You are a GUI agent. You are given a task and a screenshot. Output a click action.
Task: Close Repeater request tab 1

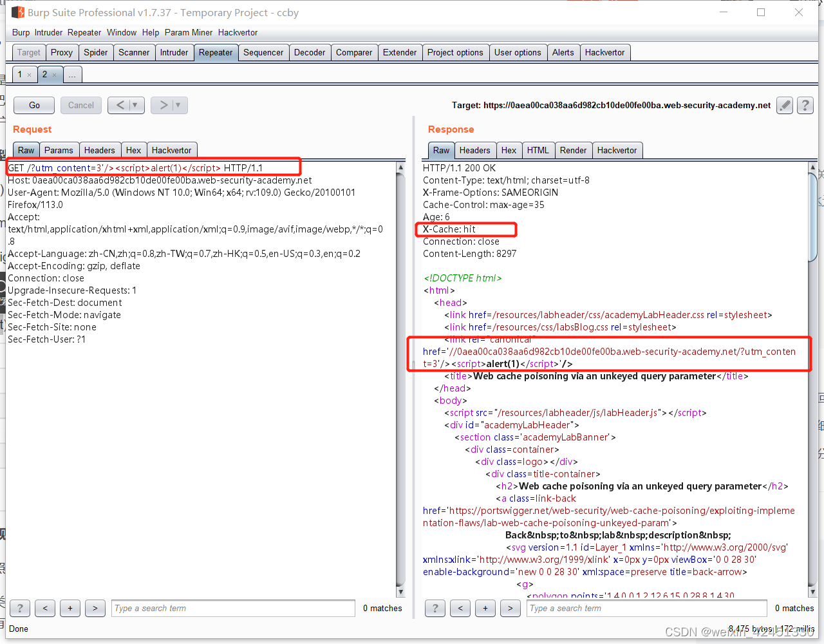29,75
